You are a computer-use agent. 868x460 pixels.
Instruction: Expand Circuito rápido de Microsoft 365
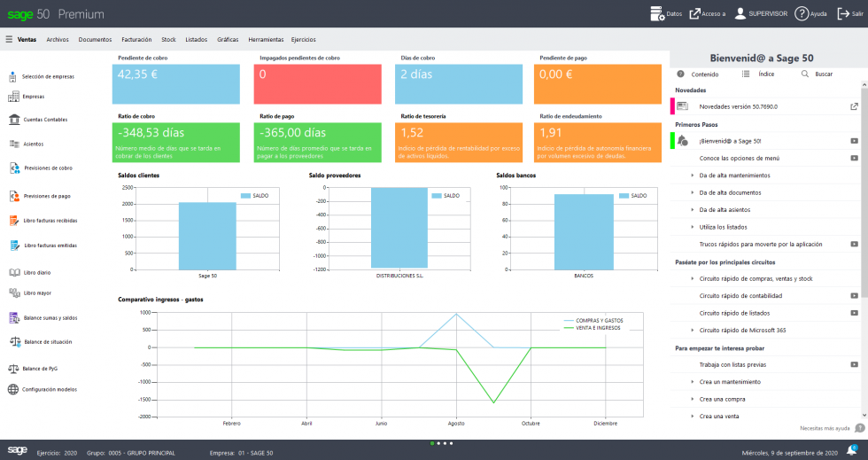click(693, 330)
